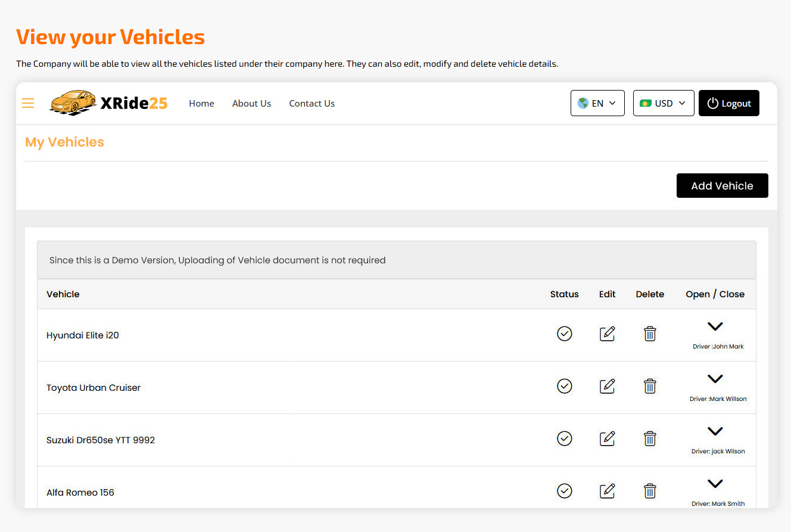The height and width of the screenshot is (532, 791).
Task: Click the Add Vehicle button
Action: coord(723,186)
